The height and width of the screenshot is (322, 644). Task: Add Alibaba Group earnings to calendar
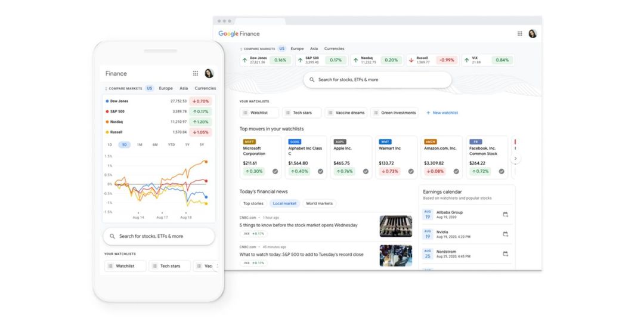coord(505,215)
